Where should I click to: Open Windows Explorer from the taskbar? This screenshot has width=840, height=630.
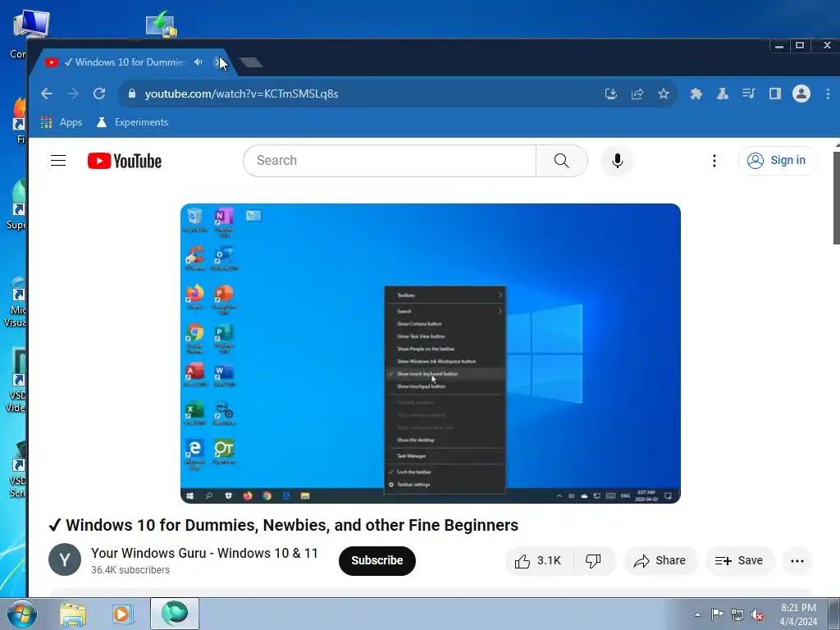click(73, 614)
